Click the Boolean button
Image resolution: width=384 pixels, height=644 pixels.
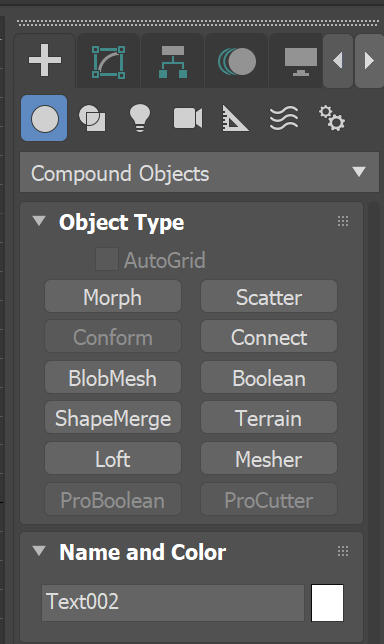(x=269, y=377)
